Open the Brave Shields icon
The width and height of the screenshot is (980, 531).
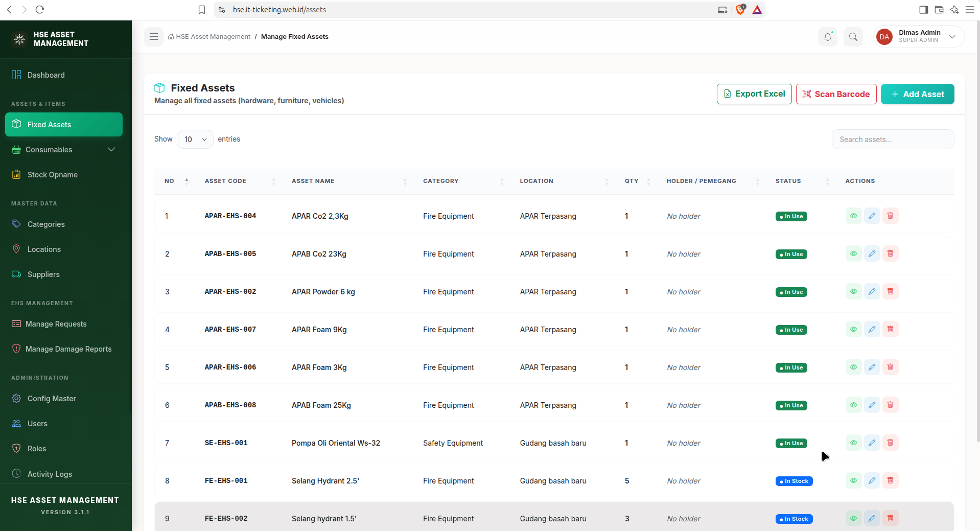(x=740, y=10)
